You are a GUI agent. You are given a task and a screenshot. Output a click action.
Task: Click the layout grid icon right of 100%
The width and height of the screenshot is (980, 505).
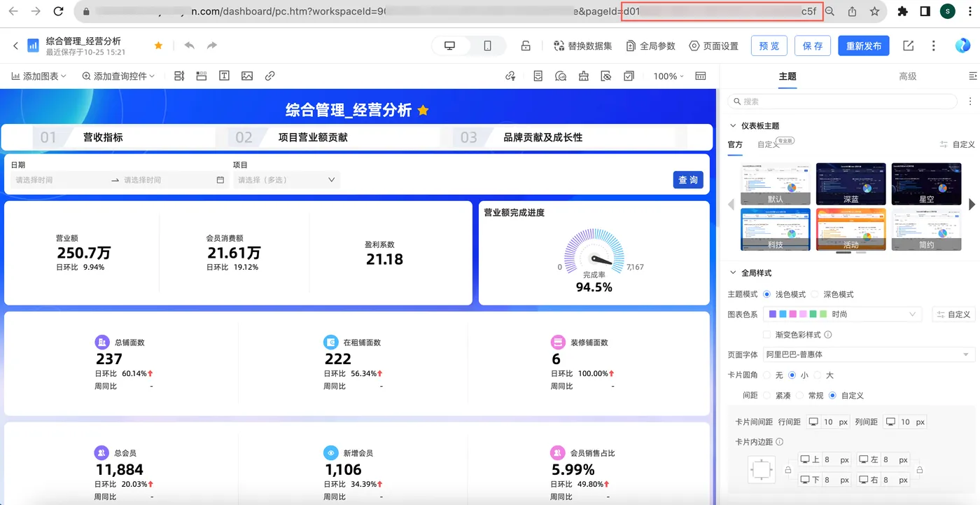700,76
